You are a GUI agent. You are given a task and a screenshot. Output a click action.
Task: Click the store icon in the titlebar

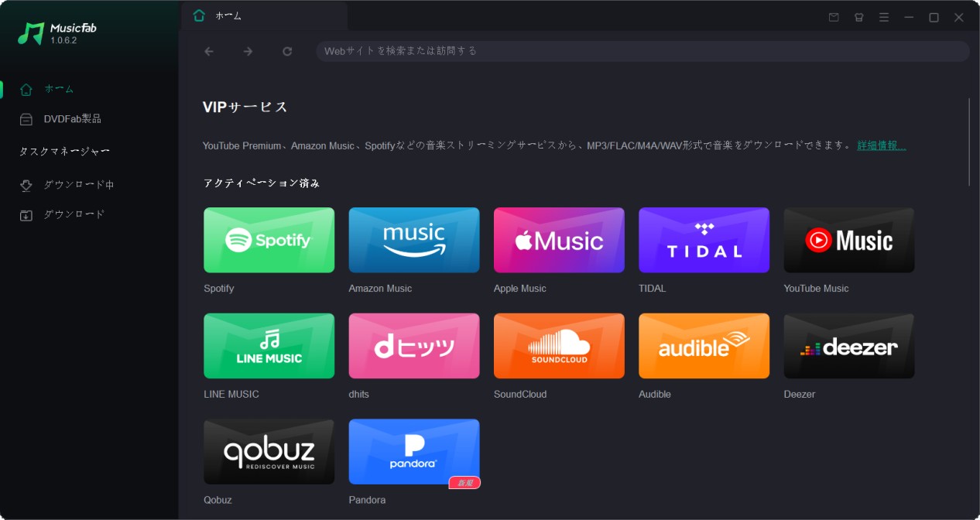tap(858, 17)
